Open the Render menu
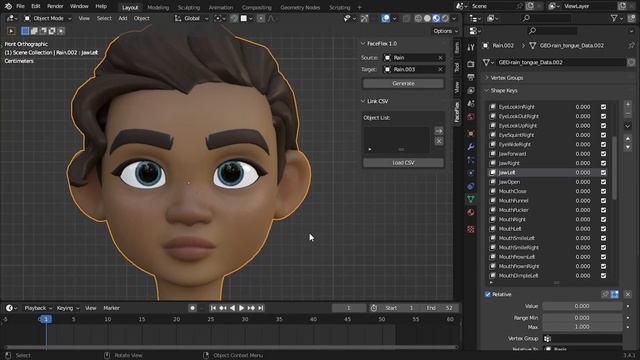The height and width of the screenshot is (360, 640). pyautogui.click(x=55, y=6)
